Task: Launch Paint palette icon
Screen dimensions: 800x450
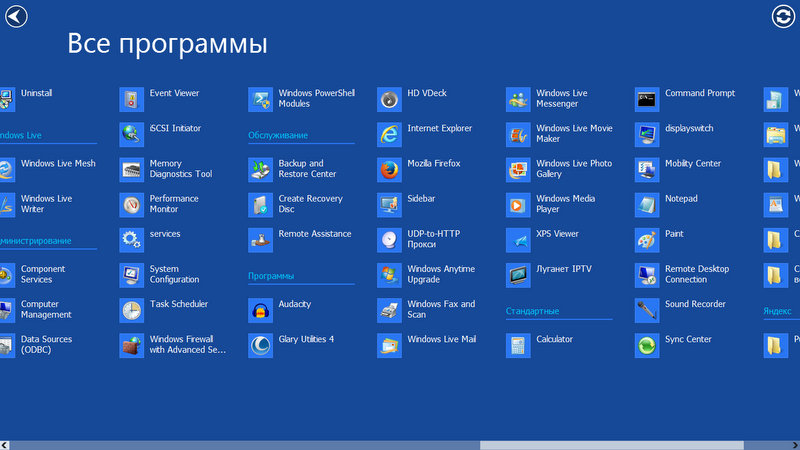Action: [647, 240]
